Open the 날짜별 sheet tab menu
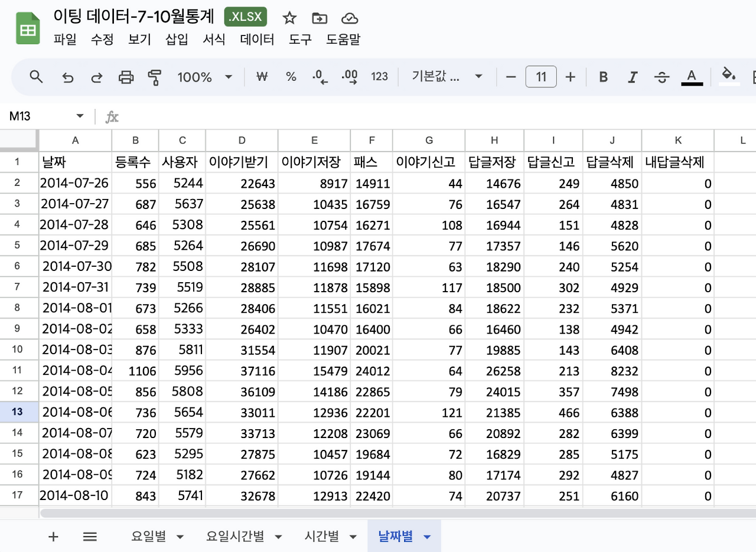The width and height of the screenshot is (756, 552). click(x=427, y=536)
